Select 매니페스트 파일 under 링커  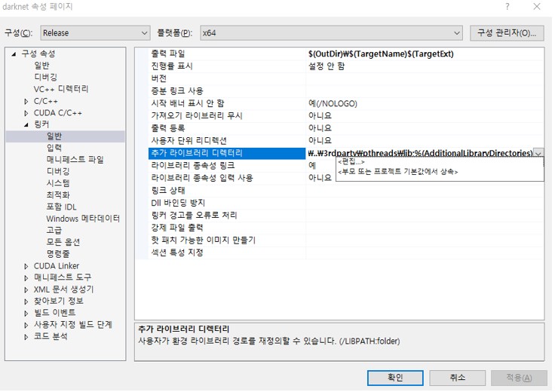tap(75, 160)
